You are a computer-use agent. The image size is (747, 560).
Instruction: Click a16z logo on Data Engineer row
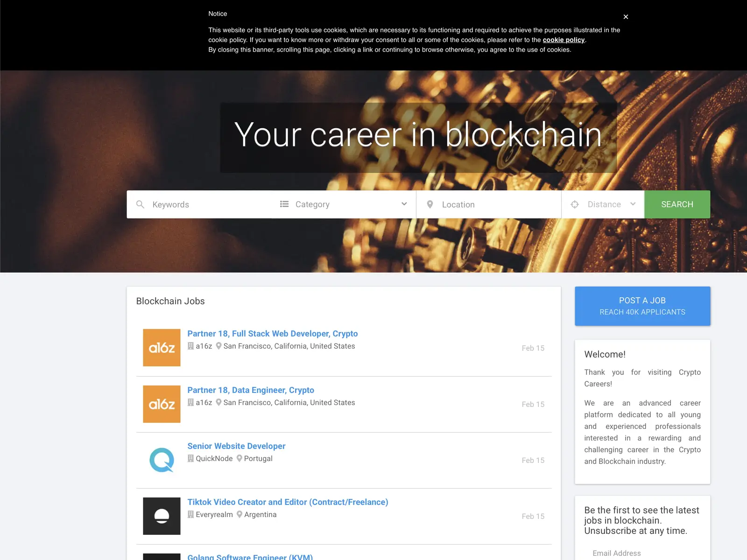[x=162, y=404]
